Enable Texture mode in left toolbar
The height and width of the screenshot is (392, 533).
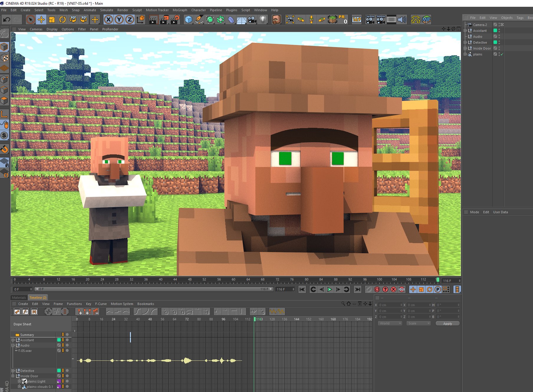(x=4, y=58)
